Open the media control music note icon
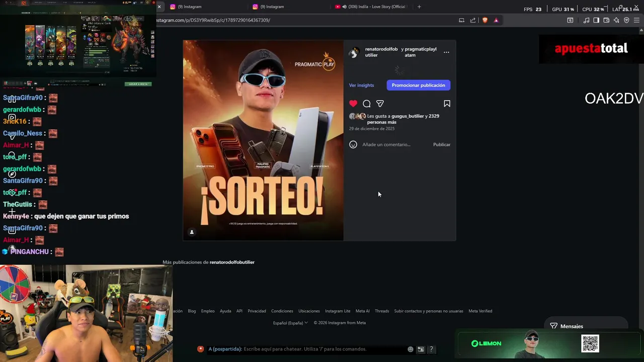 [586, 20]
